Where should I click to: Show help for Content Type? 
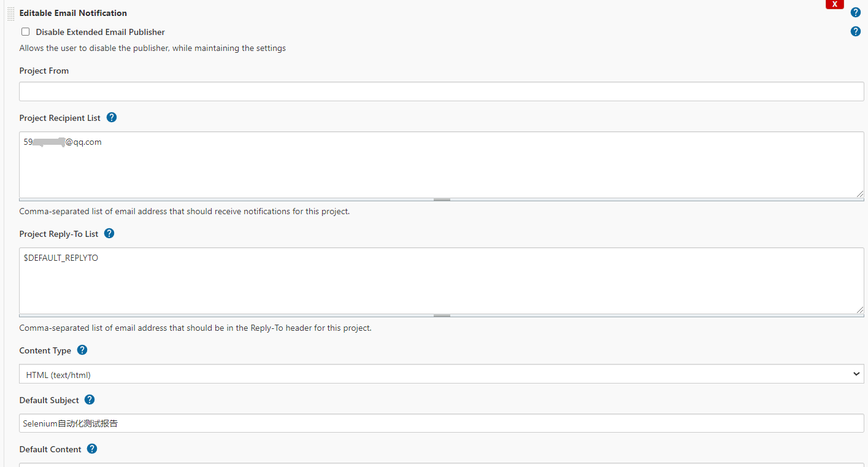pyautogui.click(x=82, y=350)
